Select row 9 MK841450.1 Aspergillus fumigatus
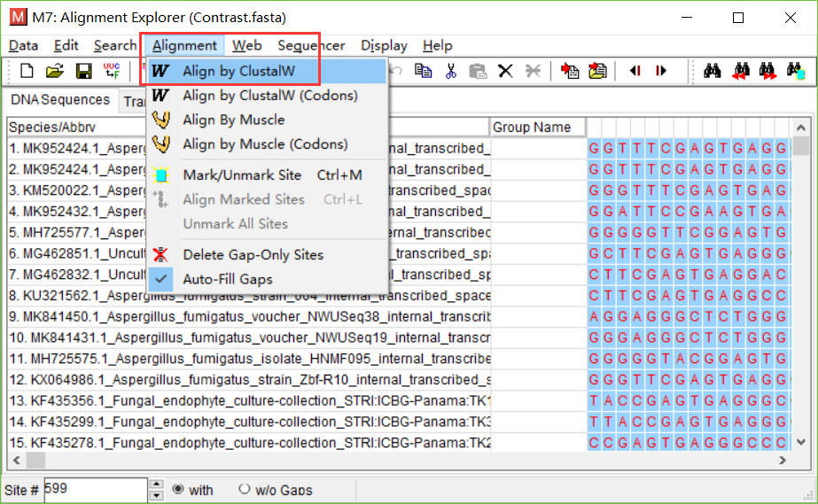The image size is (818, 504). pyautogui.click(x=249, y=317)
